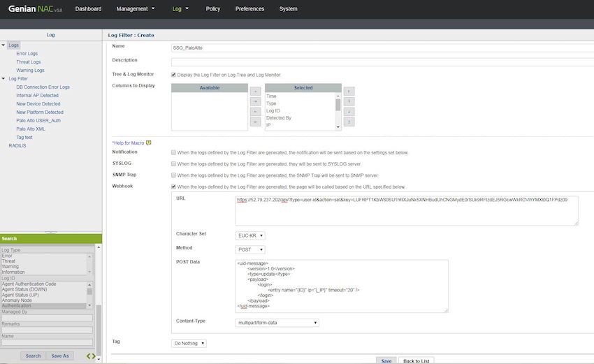Open the Tag Do Nothing dropdown
This screenshot has height=364, width=594.
(189, 343)
